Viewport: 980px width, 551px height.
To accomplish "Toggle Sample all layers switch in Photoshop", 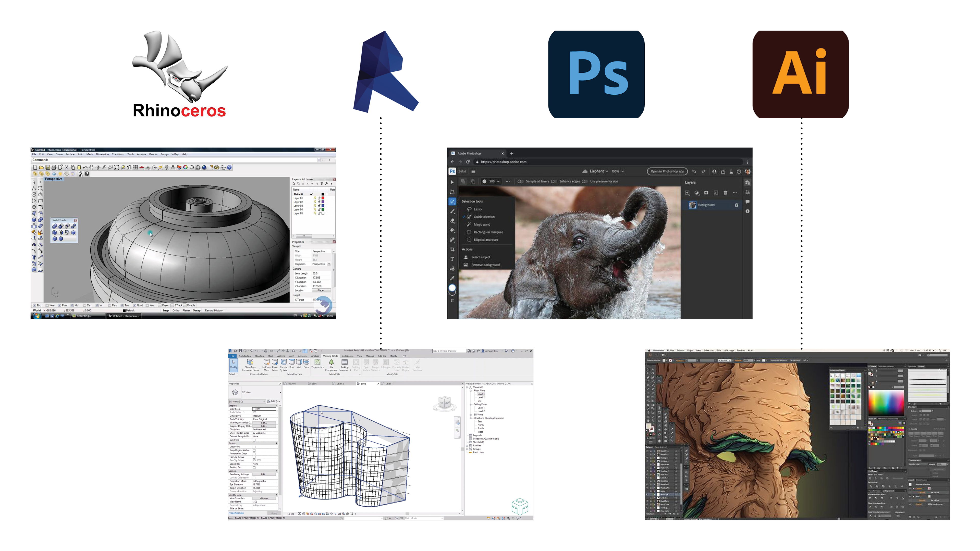I will [520, 181].
